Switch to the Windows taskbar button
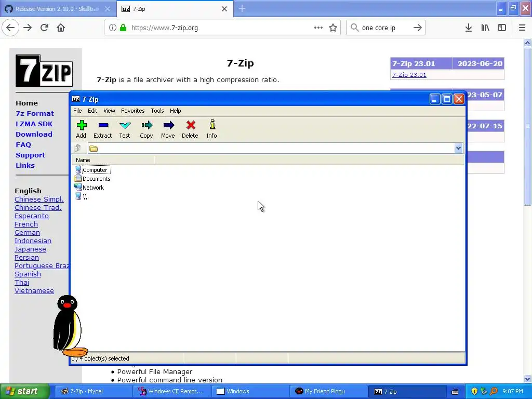This screenshot has width=532, height=399. pos(250,391)
